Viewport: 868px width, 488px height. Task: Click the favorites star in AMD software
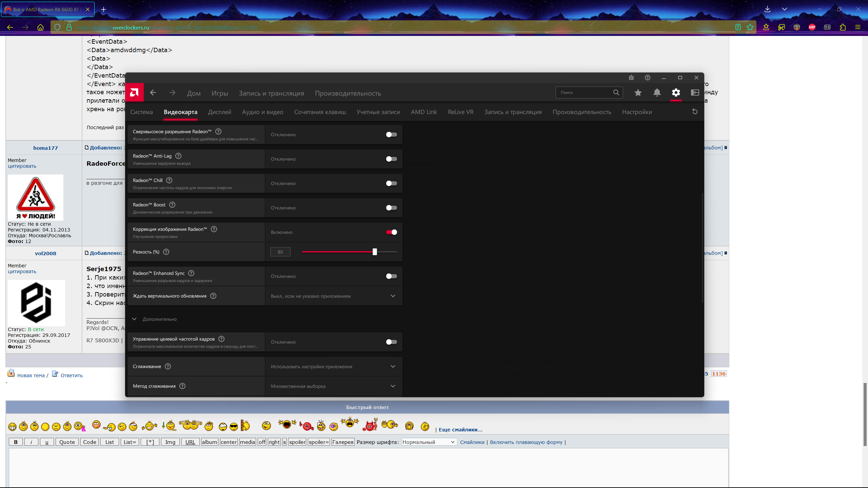point(638,93)
